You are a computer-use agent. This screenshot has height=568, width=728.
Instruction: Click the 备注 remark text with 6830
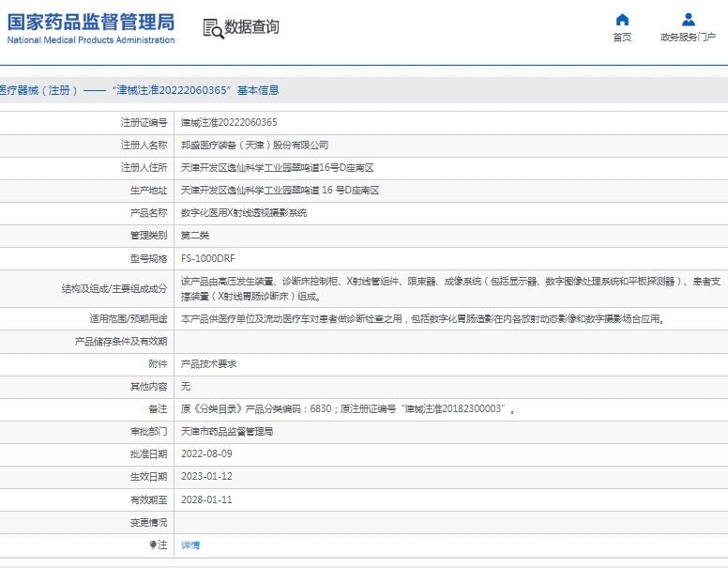coord(348,409)
